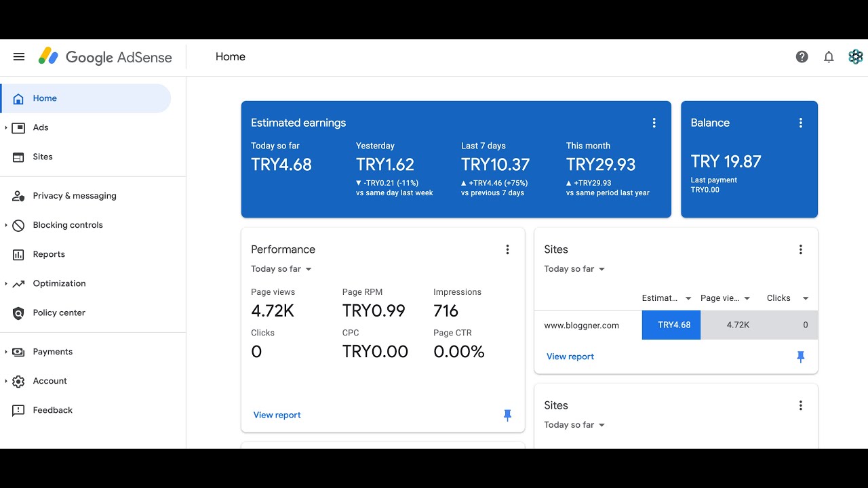This screenshot has width=868, height=488.
Task: Open the hamburger main menu
Action: pos(19,57)
